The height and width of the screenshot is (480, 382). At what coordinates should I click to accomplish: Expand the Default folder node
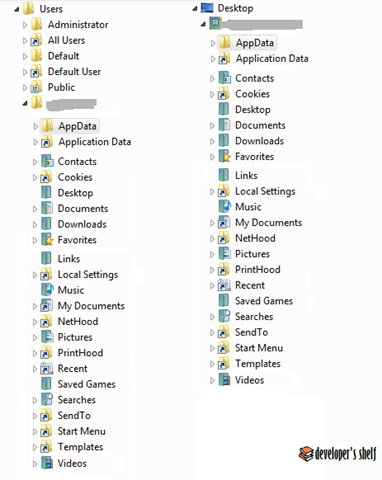click(x=25, y=56)
